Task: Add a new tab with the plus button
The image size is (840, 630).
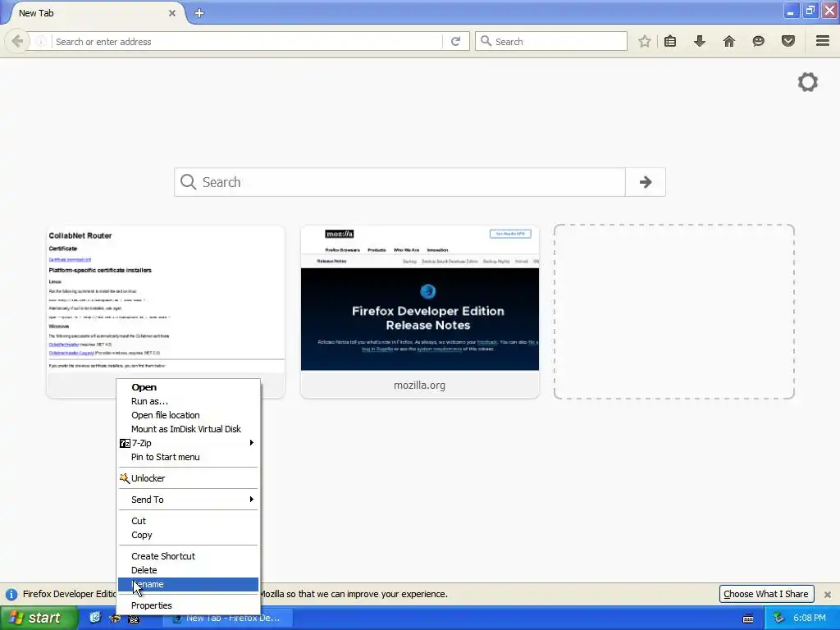Action: 199,13
